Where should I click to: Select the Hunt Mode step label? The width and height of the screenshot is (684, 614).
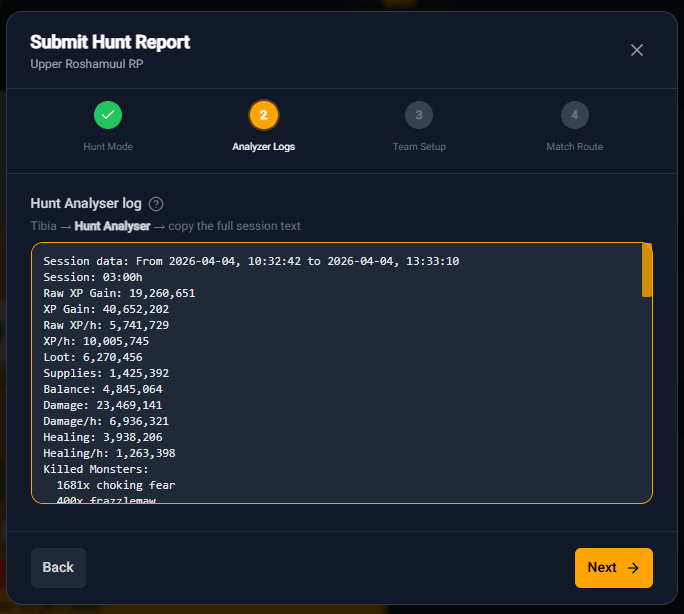pyautogui.click(x=108, y=147)
